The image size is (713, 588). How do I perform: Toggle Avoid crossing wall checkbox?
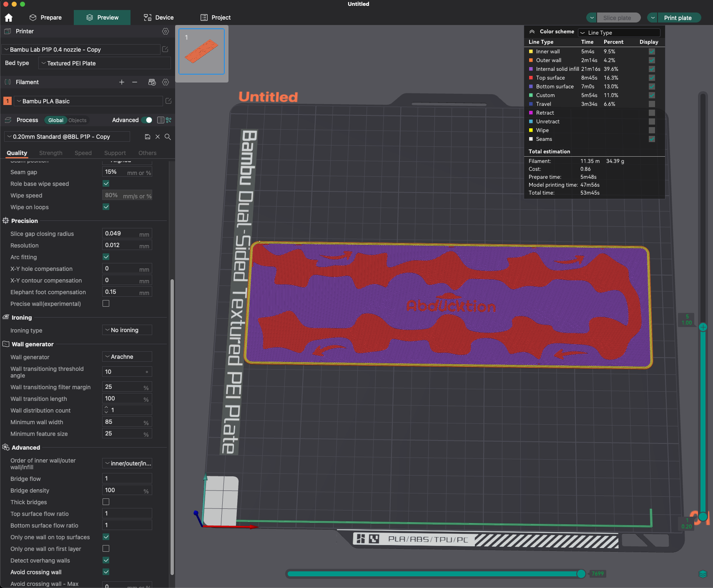[106, 572]
